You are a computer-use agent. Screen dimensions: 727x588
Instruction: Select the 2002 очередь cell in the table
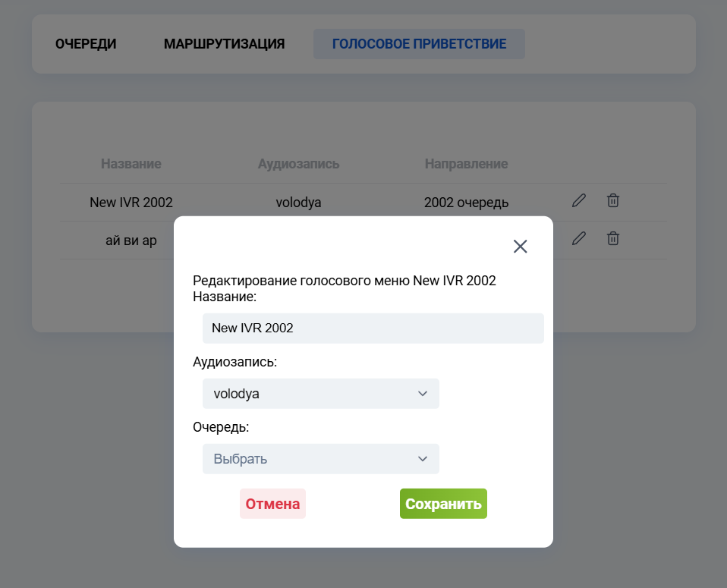[x=466, y=203]
